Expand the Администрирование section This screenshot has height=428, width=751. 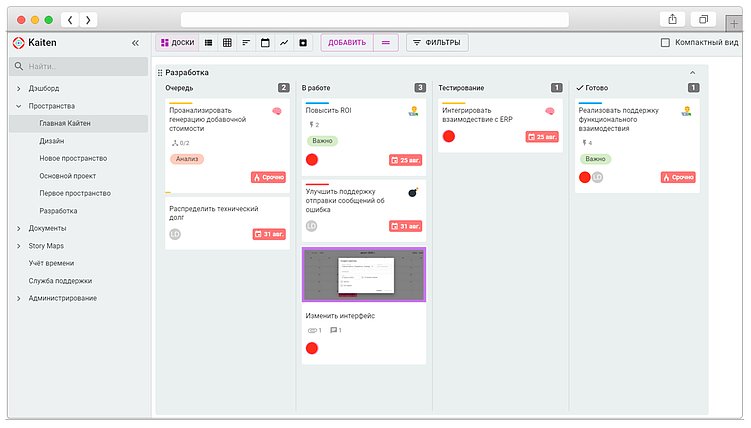pos(18,298)
